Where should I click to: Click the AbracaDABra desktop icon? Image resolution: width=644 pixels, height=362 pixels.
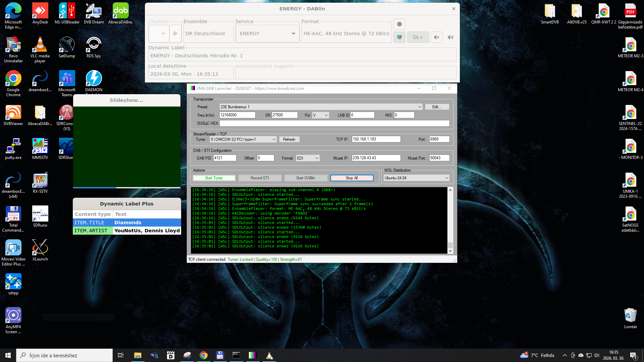[x=121, y=13]
